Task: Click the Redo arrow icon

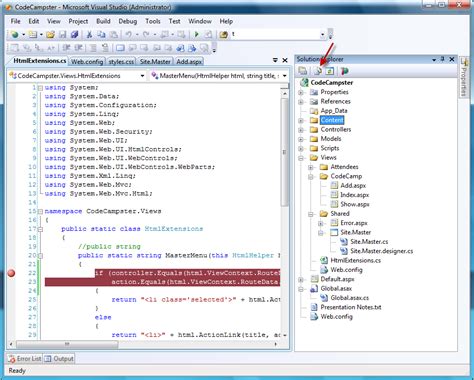Action: pos(146,34)
